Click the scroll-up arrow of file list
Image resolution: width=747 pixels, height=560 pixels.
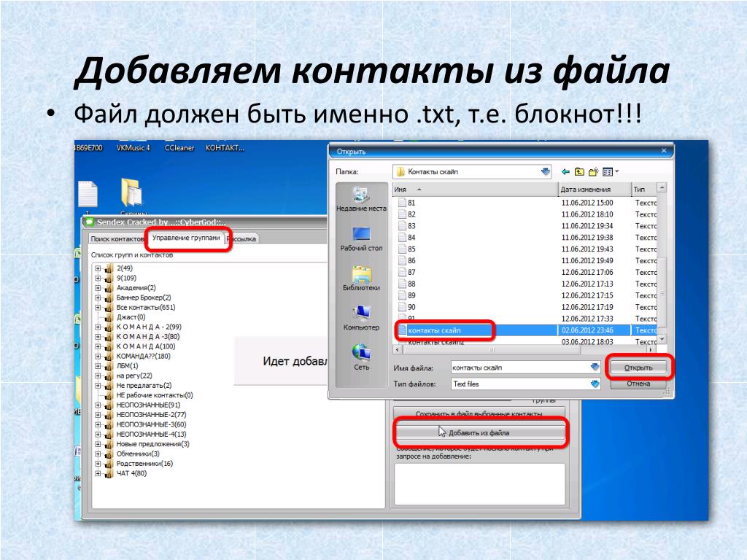coord(662,189)
